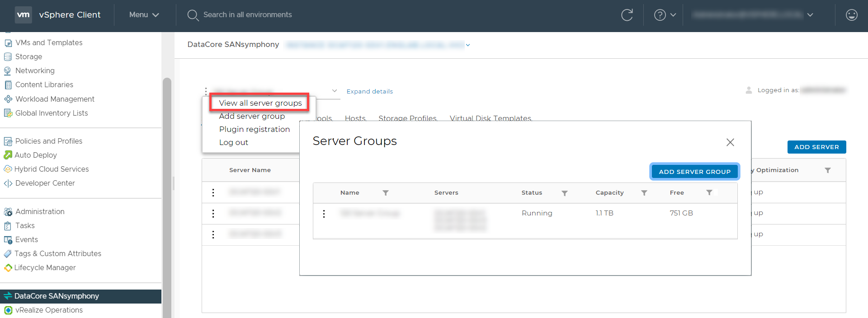Click the DataCore SANsymphony sidebar icon
Screen dimensions: 868x318
[x=8, y=296]
